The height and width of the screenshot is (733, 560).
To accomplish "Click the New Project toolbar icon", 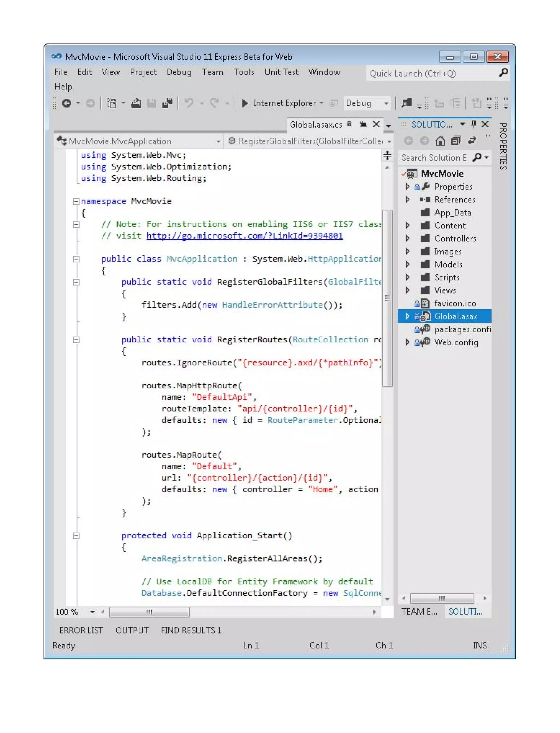I will point(112,103).
